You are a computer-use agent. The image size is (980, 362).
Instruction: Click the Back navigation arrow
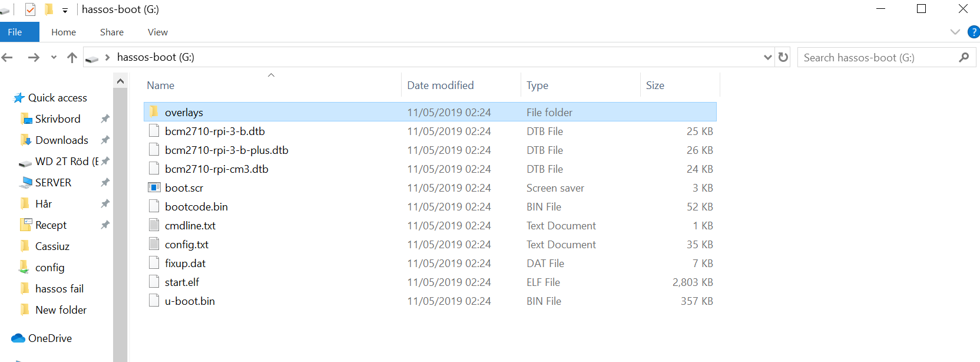(8, 57)
